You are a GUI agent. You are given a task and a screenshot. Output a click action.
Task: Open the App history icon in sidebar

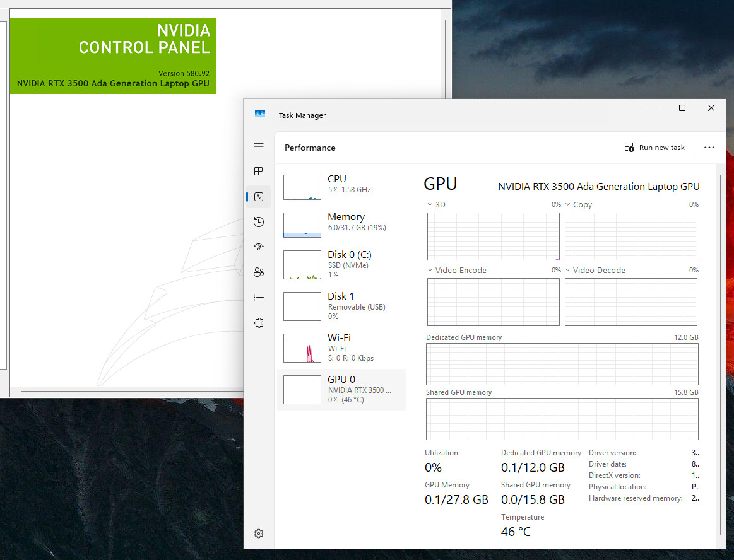[x=258, y=222]
